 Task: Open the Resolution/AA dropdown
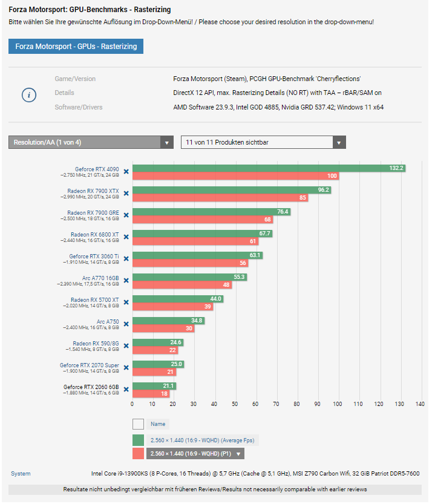pos(91,142)
